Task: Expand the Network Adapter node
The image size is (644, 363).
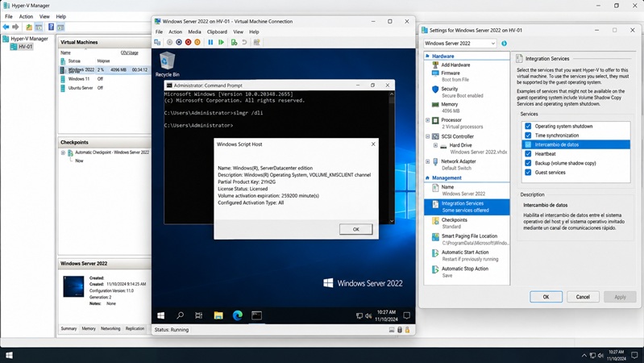Action: 427,161
